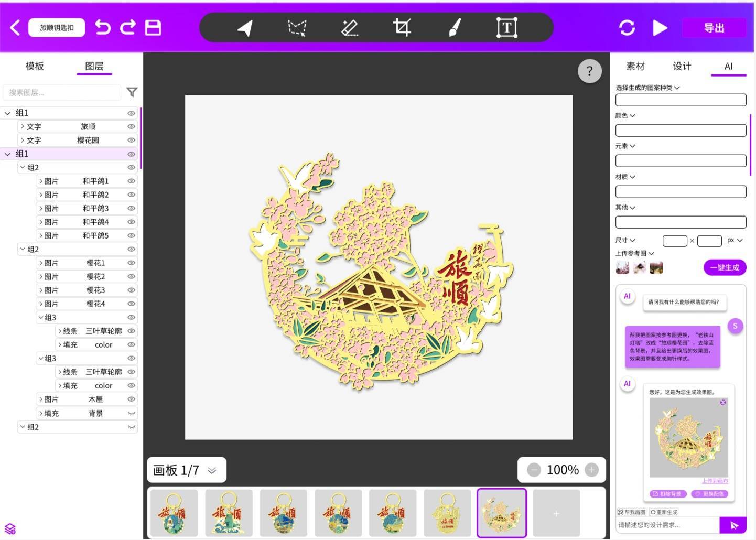Screen dimensions: 756x540
Task: Switch to the 模板 tab
Action: pos(35,66)
